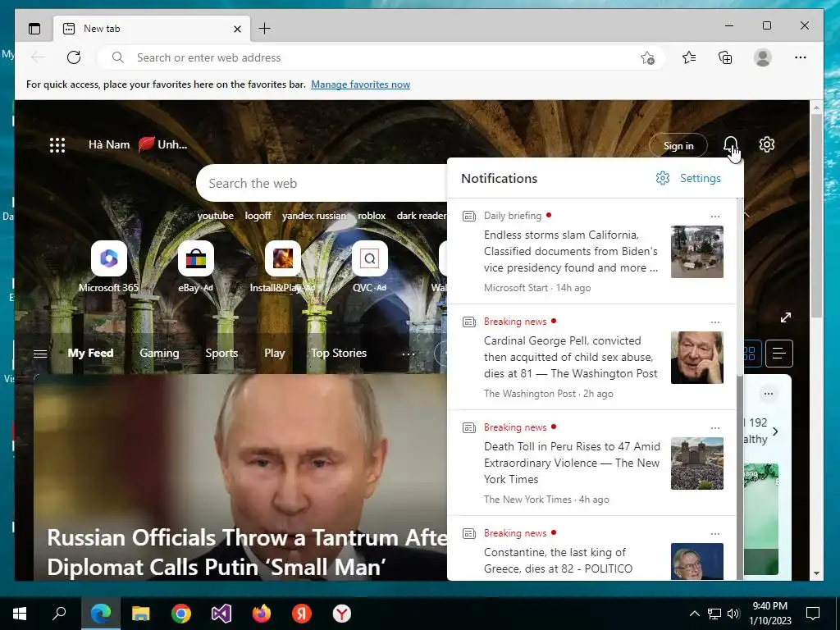Show hidden system tray icons chevron
The width and height of the screenshot is (840, 630).
694,614
